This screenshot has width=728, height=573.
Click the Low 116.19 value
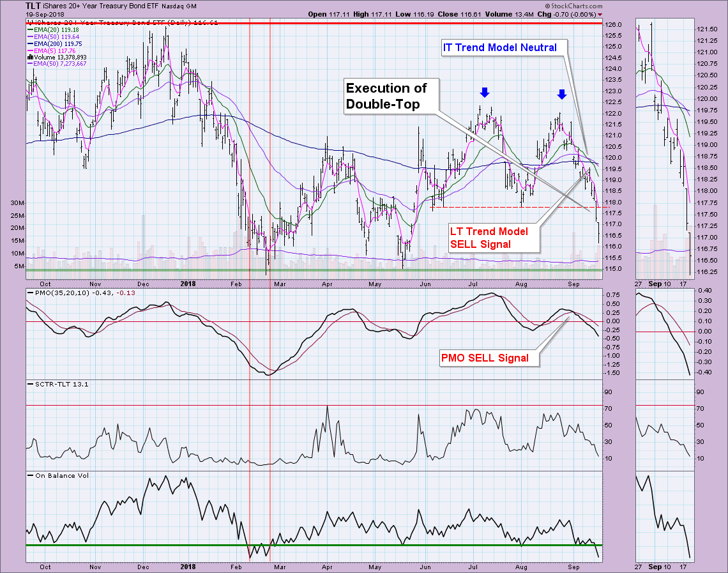(x=415, y=15)
